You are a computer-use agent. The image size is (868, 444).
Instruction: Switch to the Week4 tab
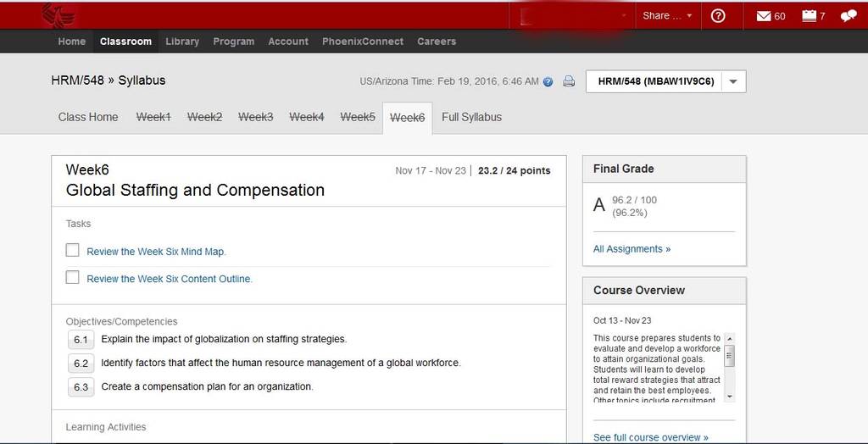307,117
